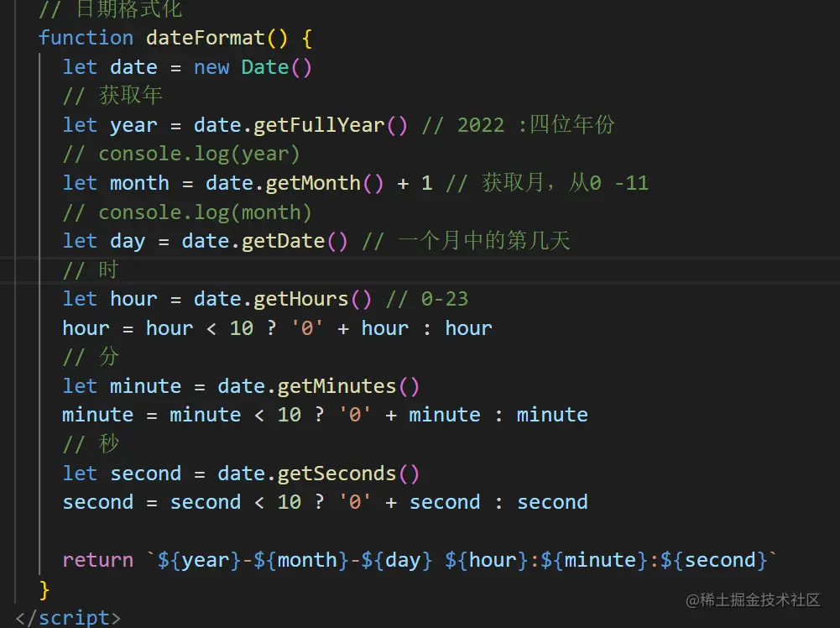Viewport: 840px width, 628px height.
Task: Click the closing '</script>' tag
Action: point(68,618)
